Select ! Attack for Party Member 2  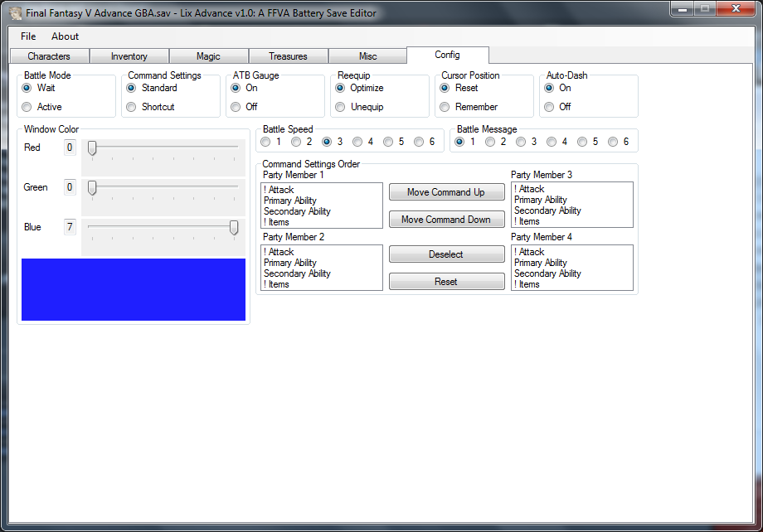[322, 253]
